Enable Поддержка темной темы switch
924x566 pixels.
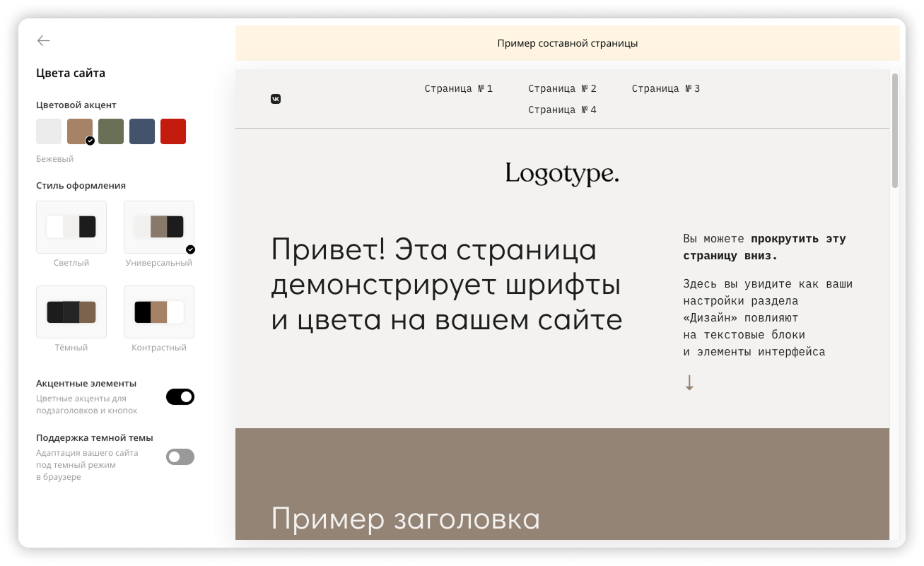pos(180,457)
